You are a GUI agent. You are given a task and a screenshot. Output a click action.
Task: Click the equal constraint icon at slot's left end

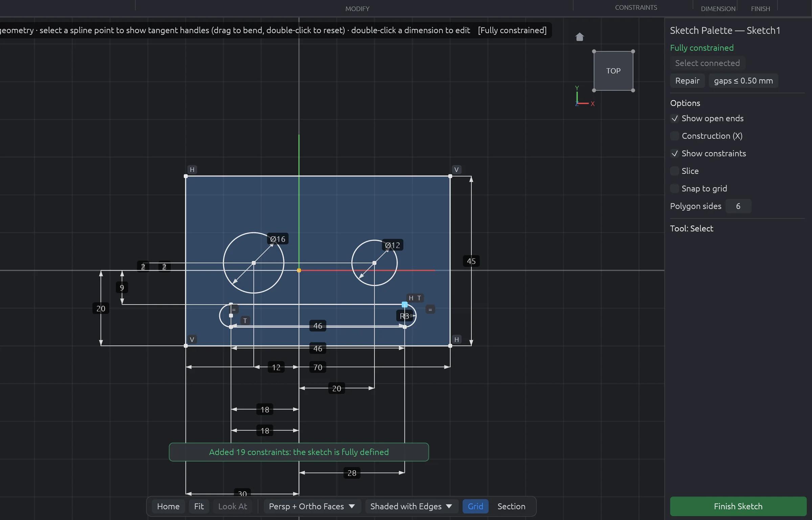233,309
